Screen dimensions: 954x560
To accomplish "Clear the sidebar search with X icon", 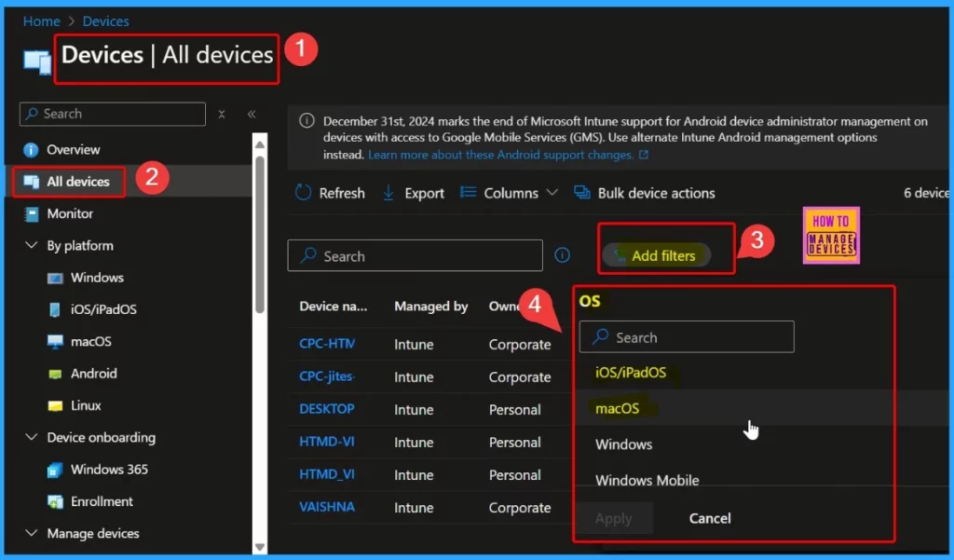I will (222, 114).
